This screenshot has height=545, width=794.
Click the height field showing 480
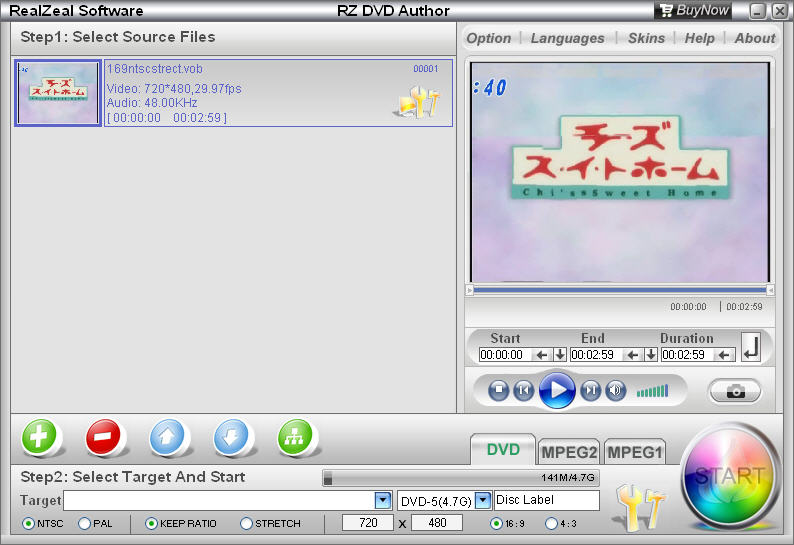point(437,523)
